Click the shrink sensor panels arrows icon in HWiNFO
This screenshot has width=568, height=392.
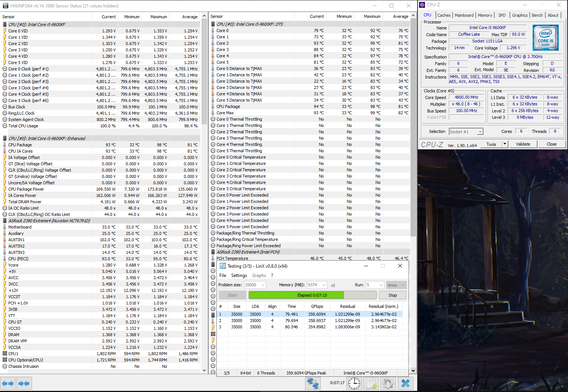[24, 383]
